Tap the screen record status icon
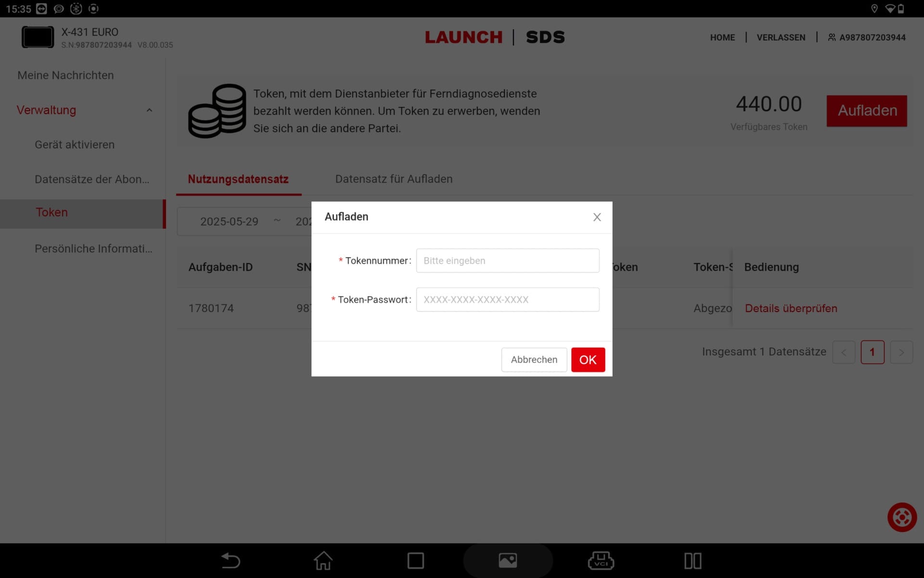924x578 pixels. tap(94, 9)
